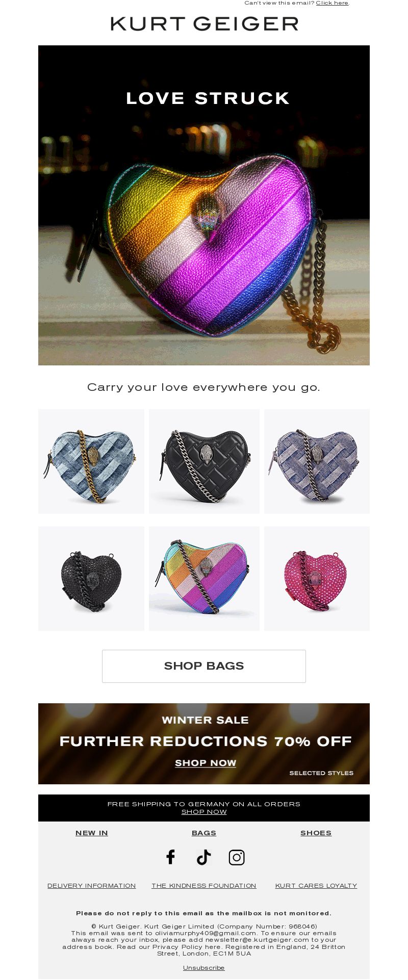Select the pink crystal heart bag thumbnail
Screen dimensions: 408x980
[x=317, y=578]
